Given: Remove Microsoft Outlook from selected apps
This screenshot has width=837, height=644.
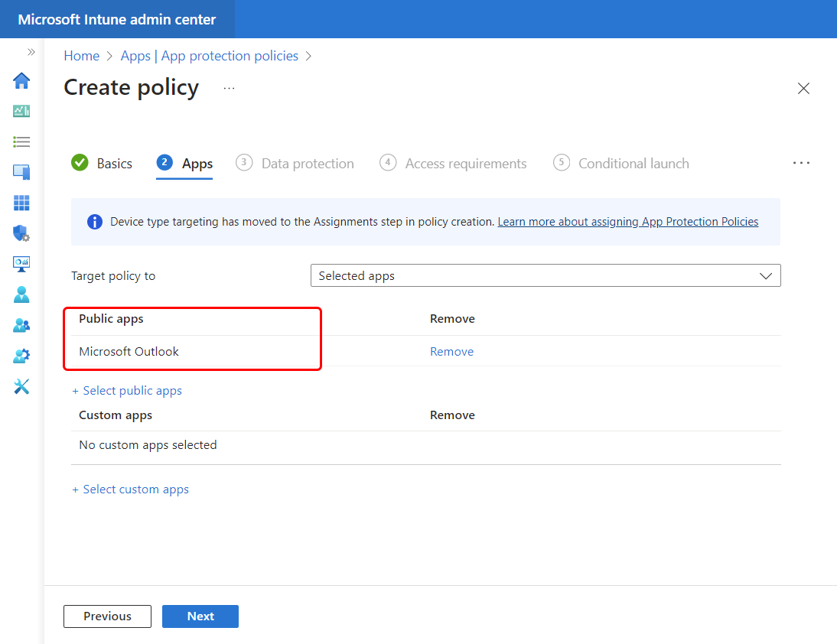Looking at the screenshot, I should pos(451,351).
